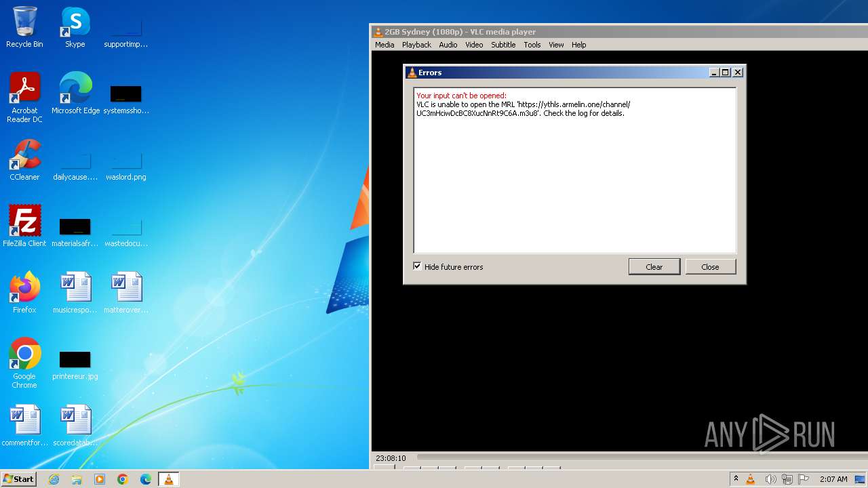
Task: Open the Playback menu in VLC
Action: coord(416,45)
